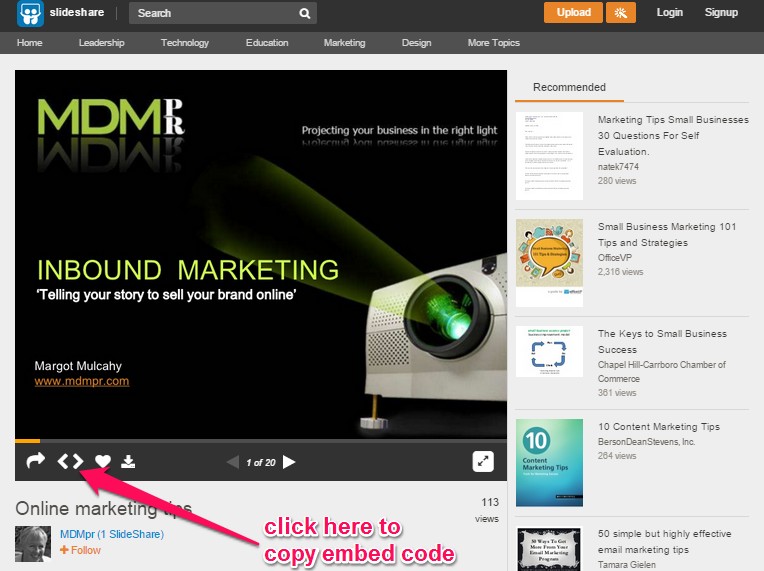The width and height of the screenshot is (764, 571).
Task: Click the 280 views text
Action: [617, 181]
